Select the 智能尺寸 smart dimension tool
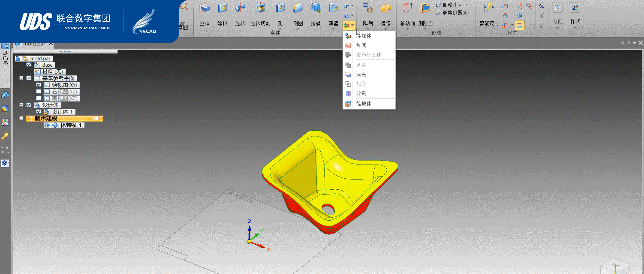Image resolution: width=644 pixels, height=274 pixels. (x=489, y=8)
